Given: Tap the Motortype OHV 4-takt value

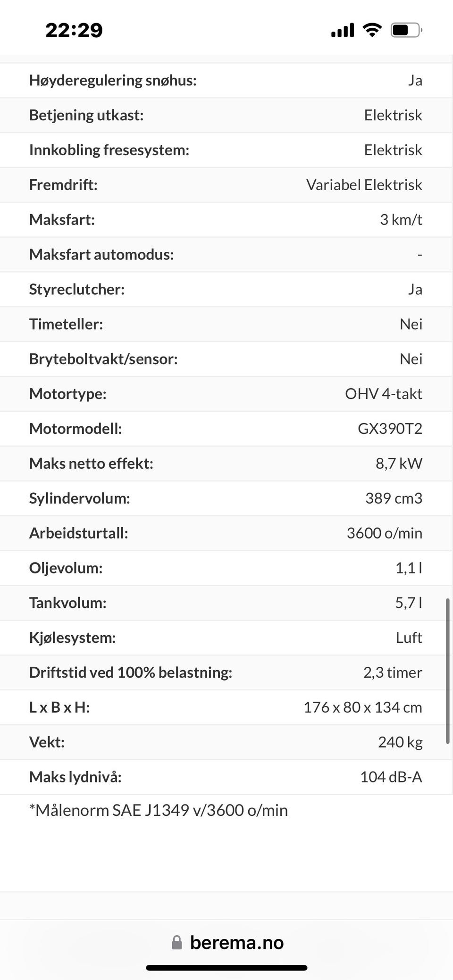Looking at the screenshot, I should (x=383, y=394).
